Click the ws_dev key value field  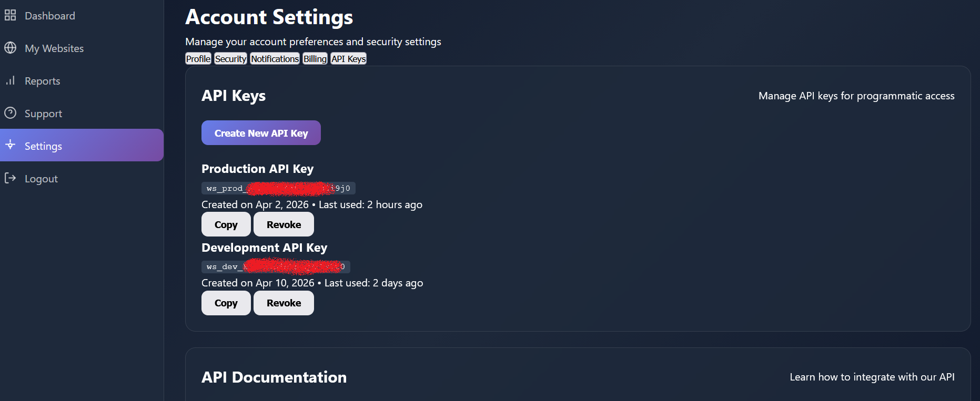tap(276, 267)
